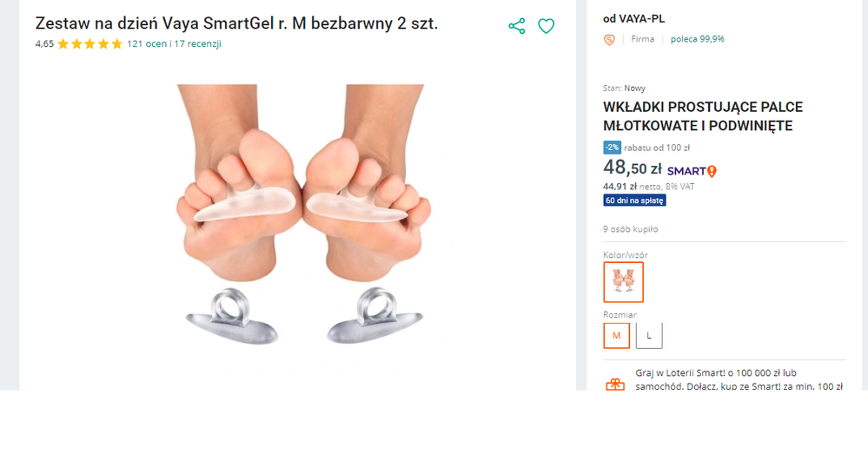Screen dimensions: 868x467
Task: Click the share icon next to the title
Action: click(517, 26)
